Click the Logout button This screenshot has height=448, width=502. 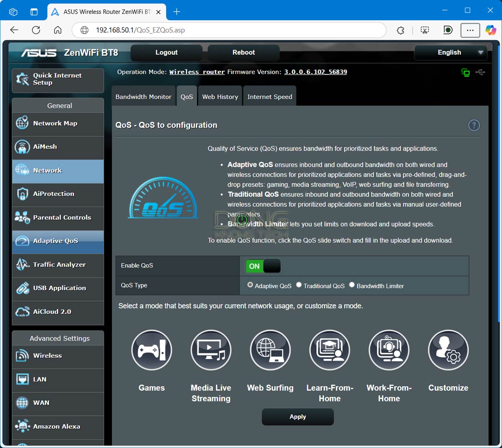[166, 53]
